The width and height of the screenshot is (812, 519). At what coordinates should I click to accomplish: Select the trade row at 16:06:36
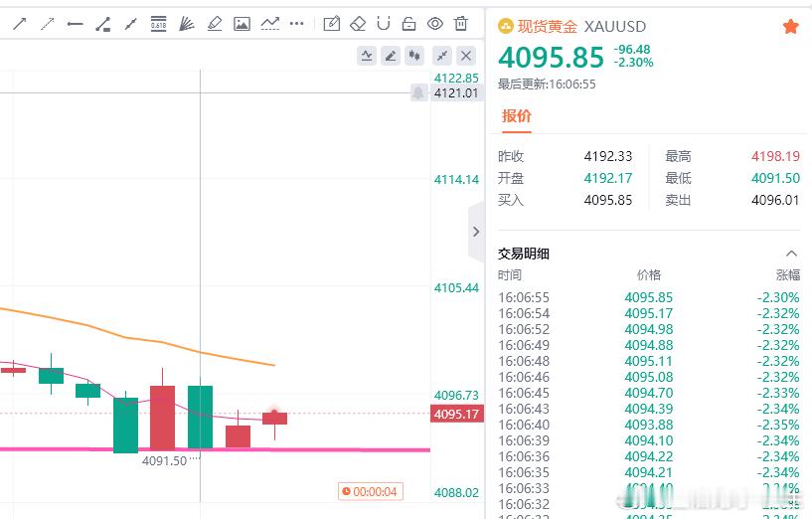tap(649, 456)
